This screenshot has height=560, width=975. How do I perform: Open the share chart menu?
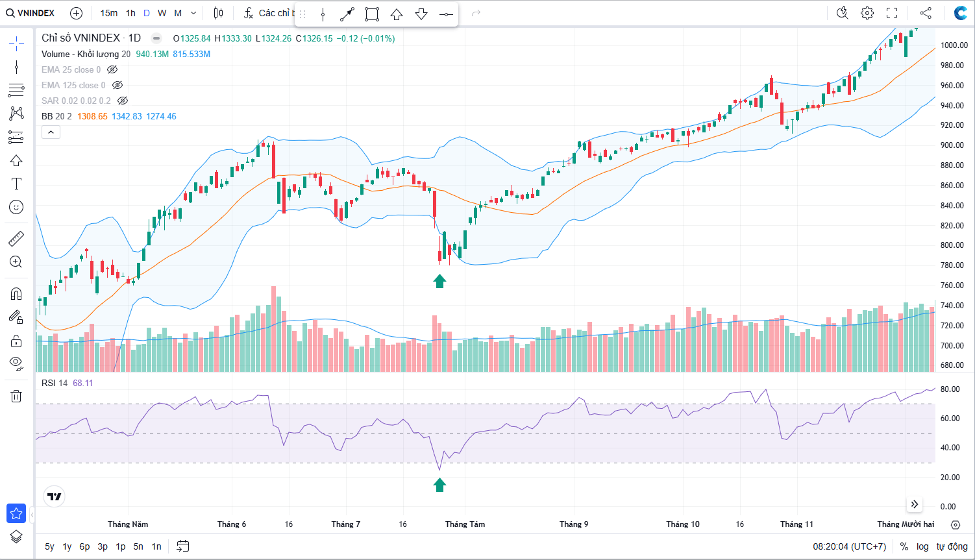[926, 13]
